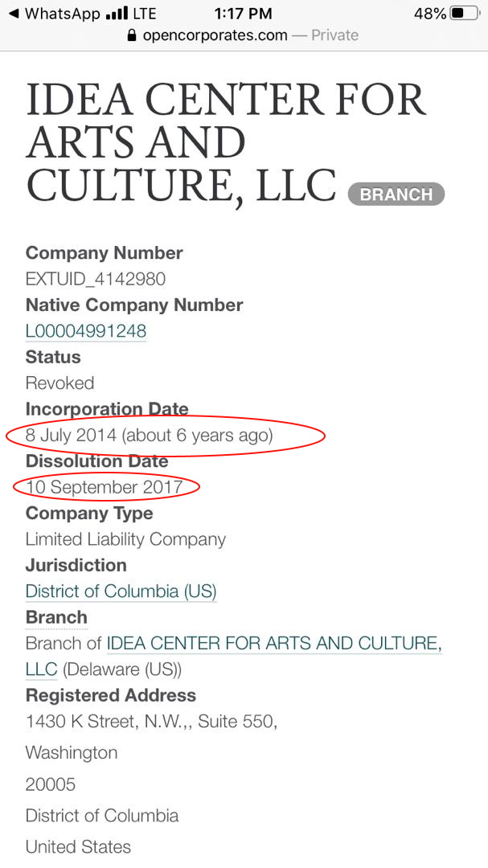Image resolution: width=488 pixels, height=868 pixels.
Task: Tap the 1:17 PM clock
Action: tap(243, 14)
